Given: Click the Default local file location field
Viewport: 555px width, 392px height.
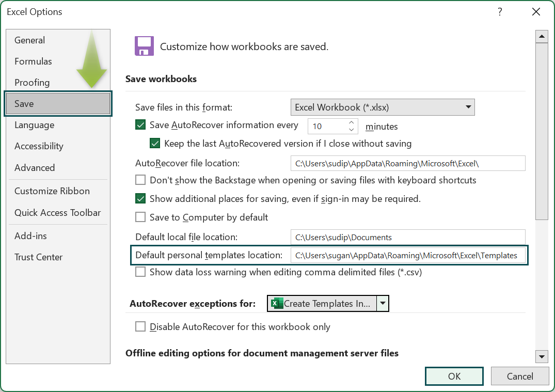Looking at the screenshot, I should 408,237.
